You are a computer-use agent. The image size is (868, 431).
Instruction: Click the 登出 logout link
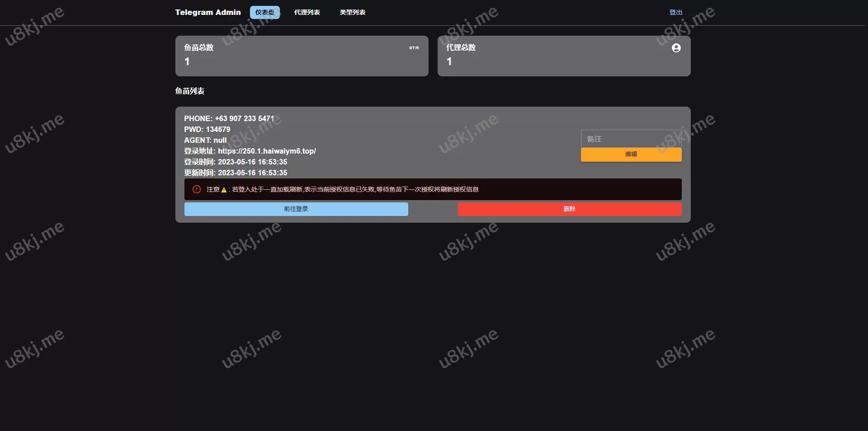(675, 13)
